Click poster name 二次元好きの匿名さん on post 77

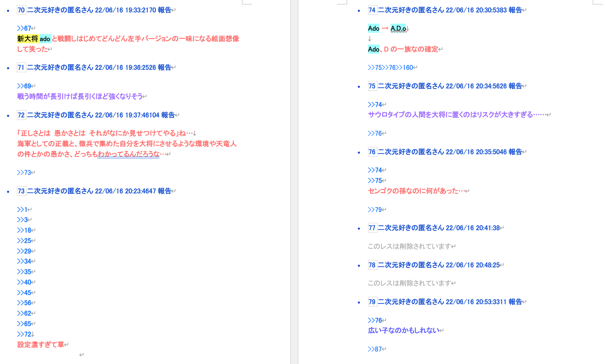411,228
